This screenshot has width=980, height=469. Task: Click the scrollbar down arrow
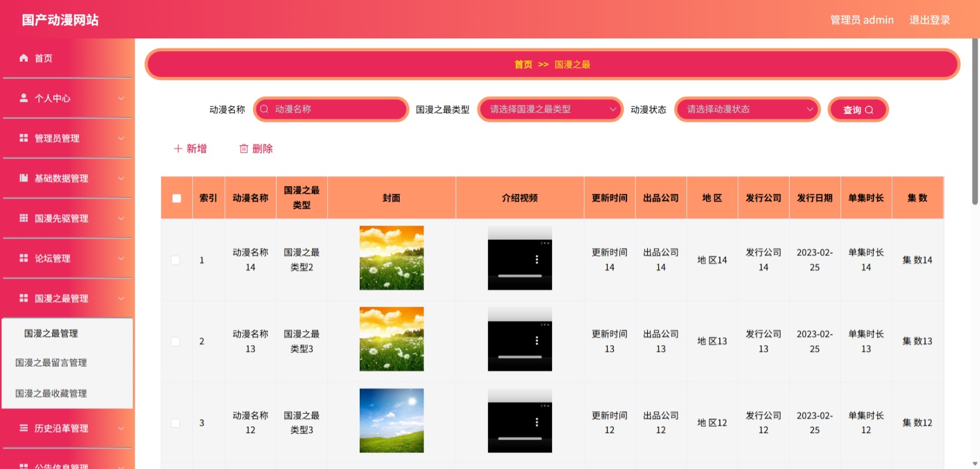[x=975, y=463]
